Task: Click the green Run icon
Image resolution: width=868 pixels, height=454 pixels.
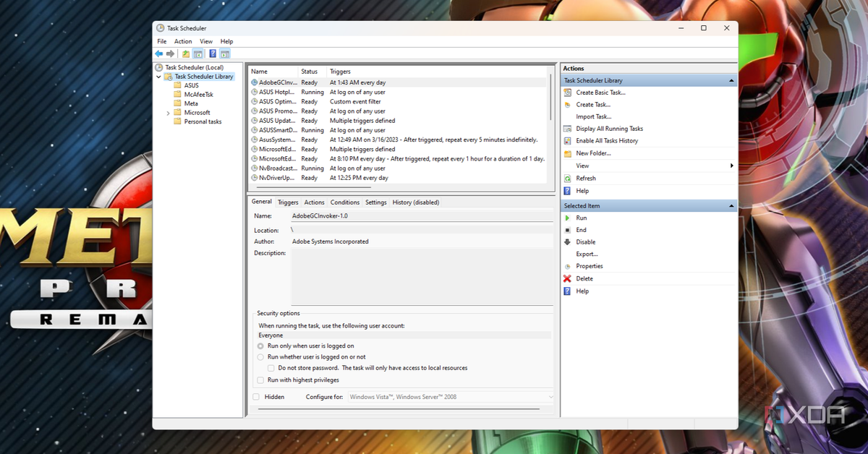Action: click(568, 218)
